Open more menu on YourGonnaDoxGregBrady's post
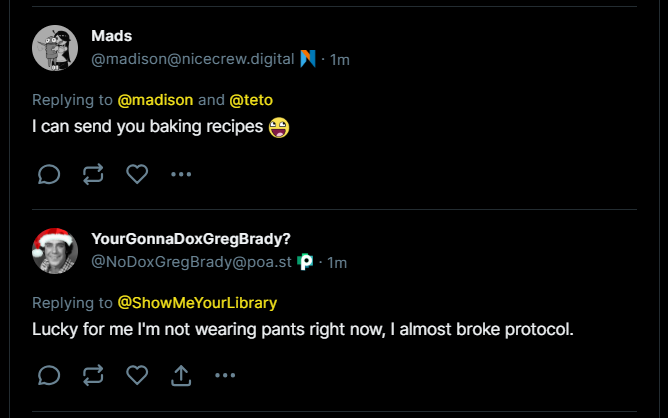Screen dimensions: 668x418 (225, 375)
